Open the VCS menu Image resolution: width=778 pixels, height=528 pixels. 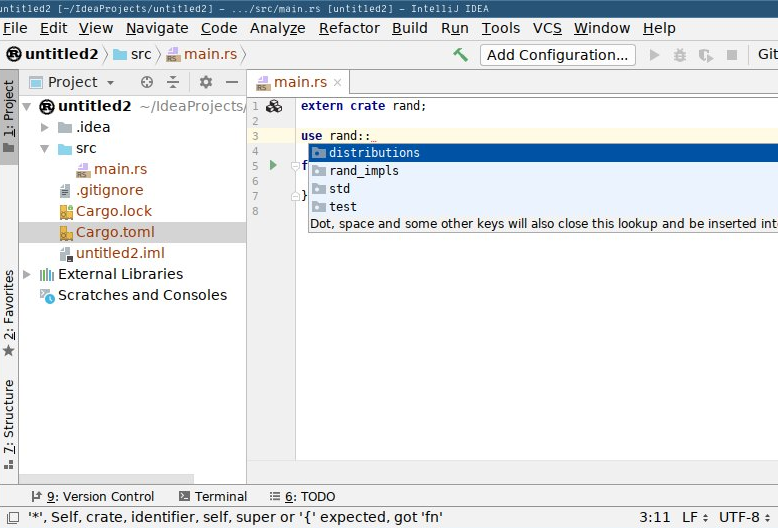coord(547,28)
